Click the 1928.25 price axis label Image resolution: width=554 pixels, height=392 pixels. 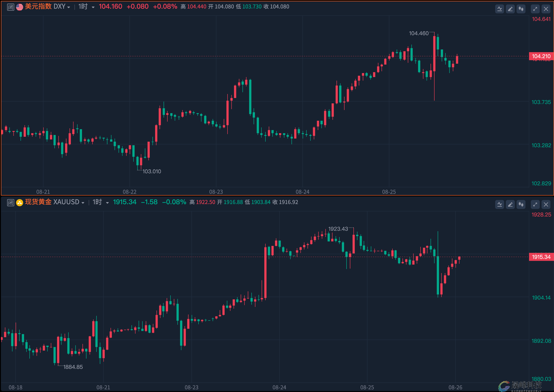541,214
